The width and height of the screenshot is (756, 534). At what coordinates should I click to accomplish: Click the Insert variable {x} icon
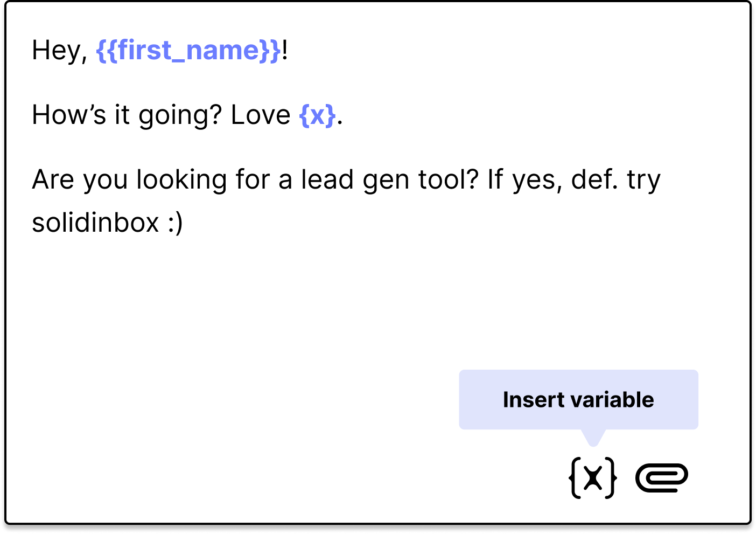592,477
